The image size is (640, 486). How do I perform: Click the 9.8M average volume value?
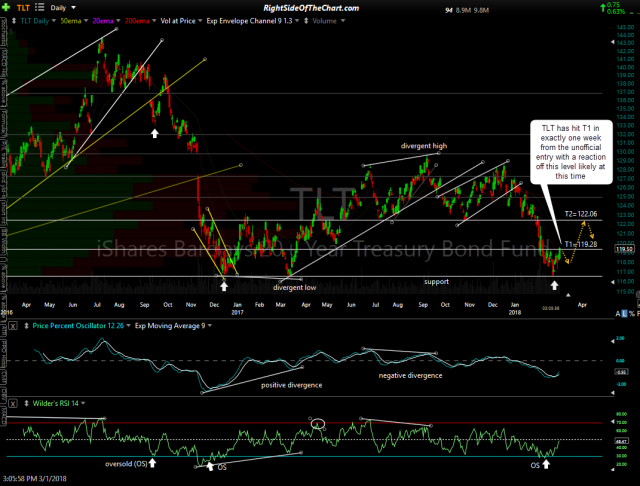481,10
